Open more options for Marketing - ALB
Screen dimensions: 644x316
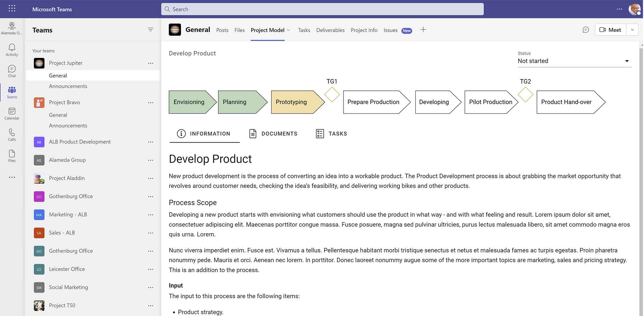[x=151, y=215]
